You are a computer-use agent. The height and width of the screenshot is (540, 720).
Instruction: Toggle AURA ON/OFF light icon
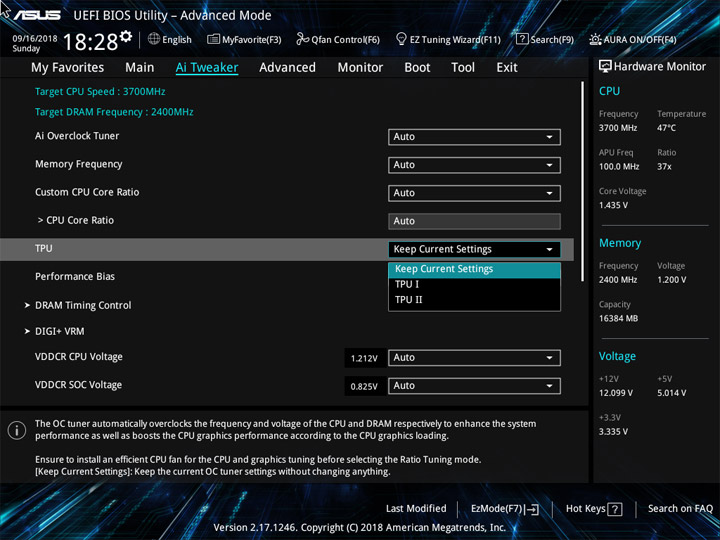[595, 39]
